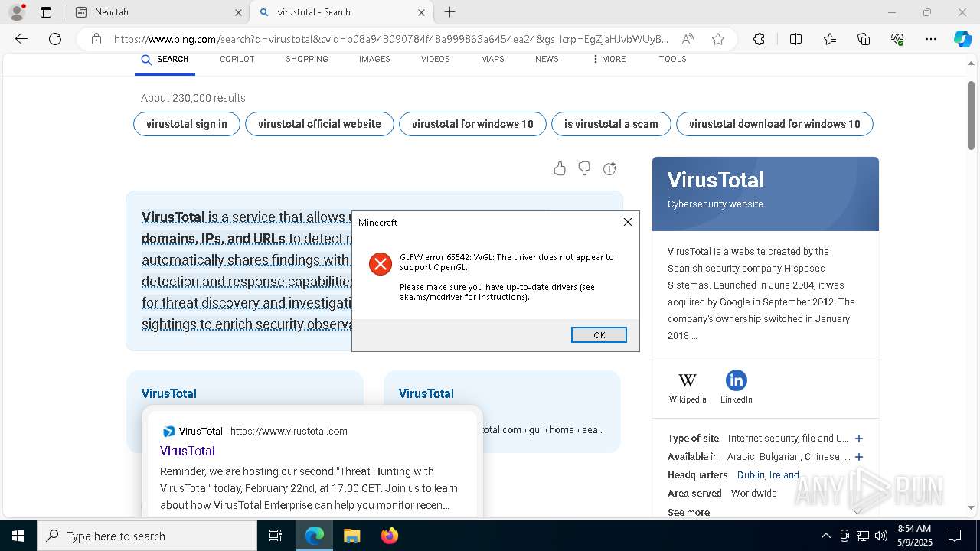
Task: Add this page to favorites star
Action: point(718,39)
